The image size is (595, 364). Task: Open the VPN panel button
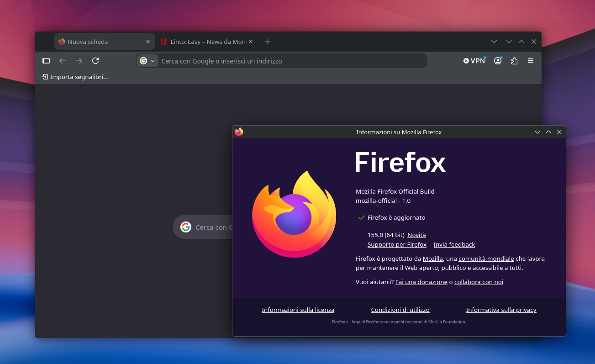click(474, 61)
